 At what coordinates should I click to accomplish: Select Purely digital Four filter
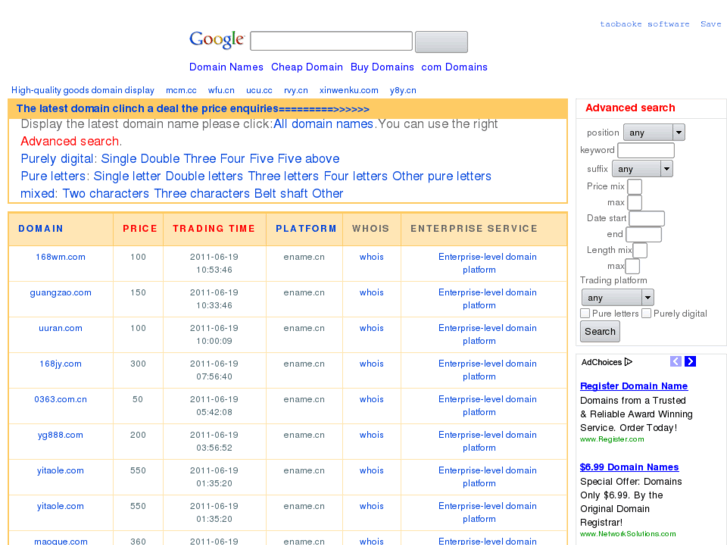[232, 159]
